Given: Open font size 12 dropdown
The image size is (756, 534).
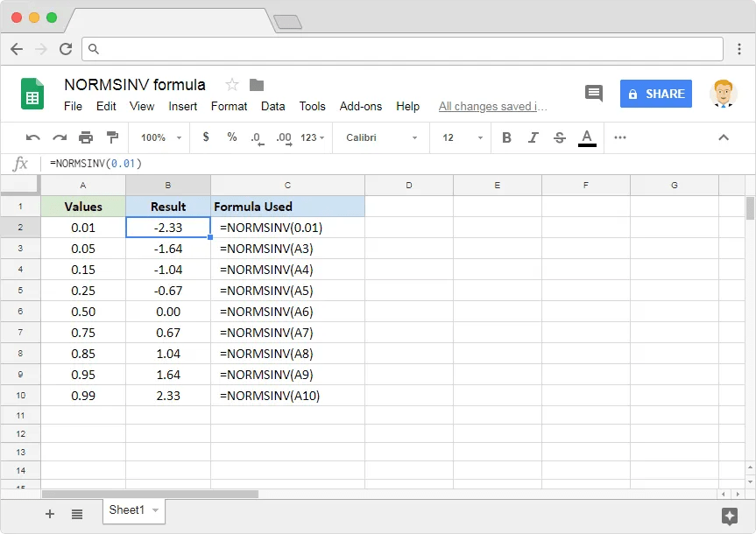Looking at the screenshot, I should click(462, 137).
